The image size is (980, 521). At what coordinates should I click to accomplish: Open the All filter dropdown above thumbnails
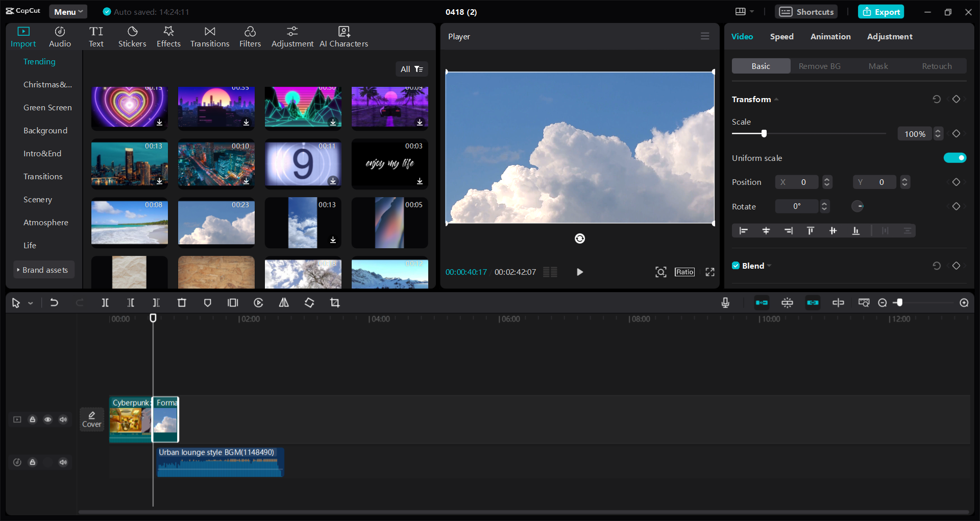[412, 69]
